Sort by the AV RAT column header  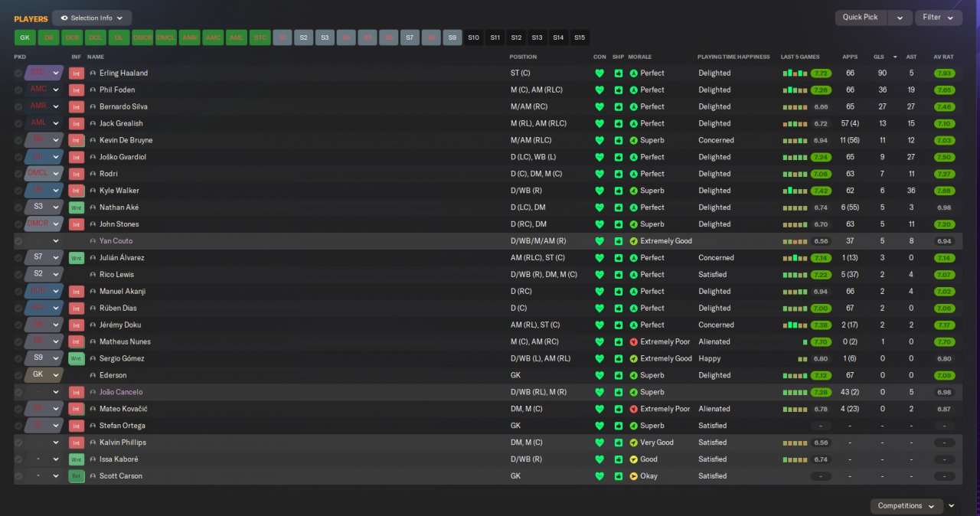[x=942, y=57]
